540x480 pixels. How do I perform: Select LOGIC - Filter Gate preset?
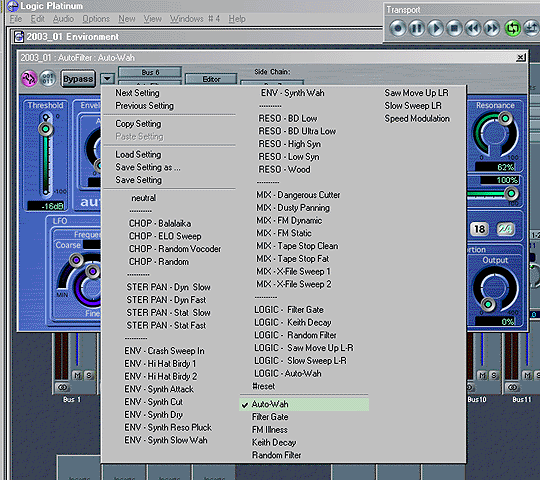tap(289, 310)
